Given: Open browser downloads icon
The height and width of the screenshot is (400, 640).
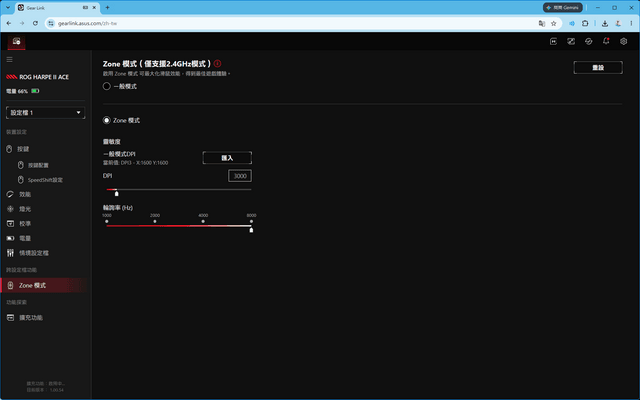Looking at the screenshot, I should pyautogui.click(x=605, y=23).
